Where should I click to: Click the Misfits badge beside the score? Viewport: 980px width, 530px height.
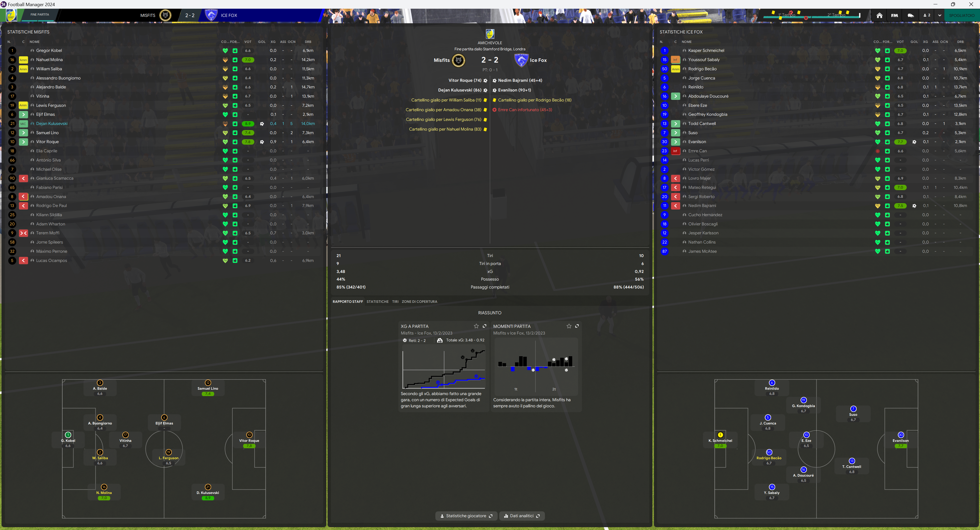pyautogui.click(x=458, y=60)
